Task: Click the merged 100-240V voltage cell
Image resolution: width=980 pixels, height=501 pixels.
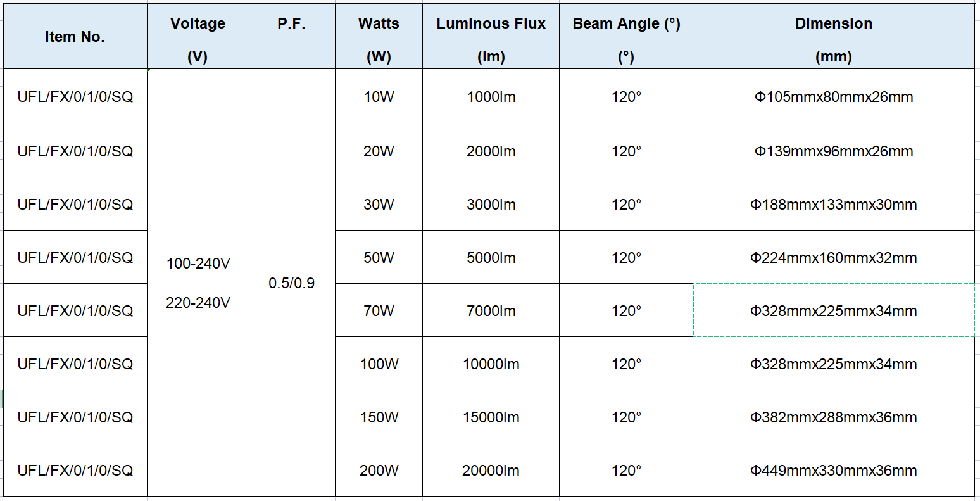Action: pyautogui.click(x=198, y=282)
